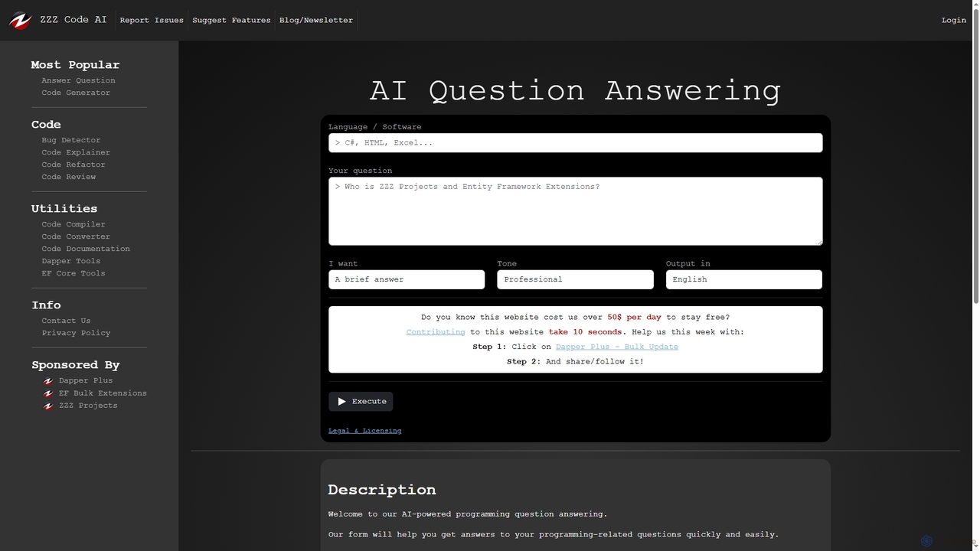
Task: Click into the 'Your question' text area
Action: coord(576,211)
